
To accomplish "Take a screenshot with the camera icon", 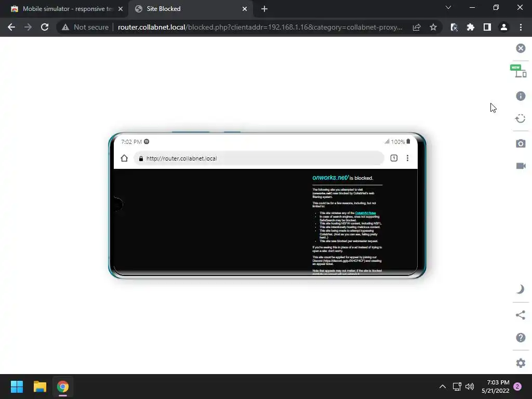I will [x=521, y=143].
